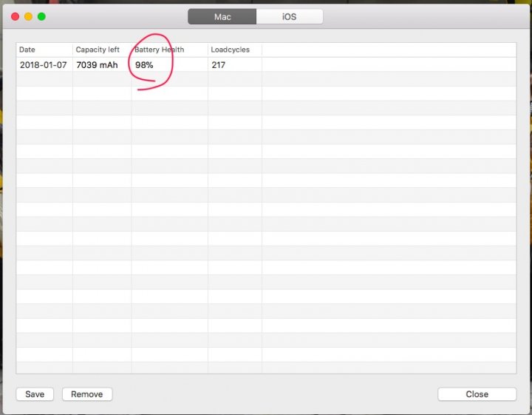The image size is (532, 415).
Task: Sort by the Date column header
Action: 44,50
